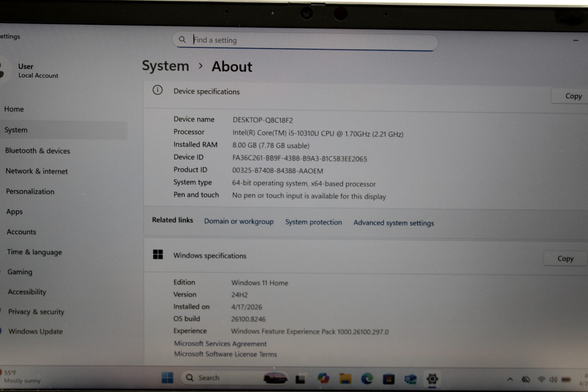Click the magnifier icon in Find a setting
This screenshot has width=588, height=392.
point(182,39)
